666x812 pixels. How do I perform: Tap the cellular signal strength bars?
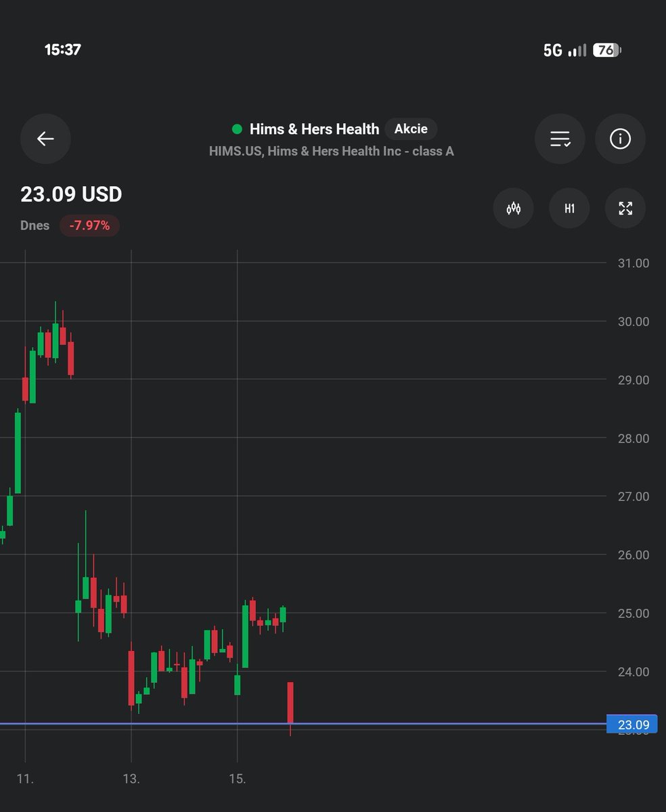[577, 51]
